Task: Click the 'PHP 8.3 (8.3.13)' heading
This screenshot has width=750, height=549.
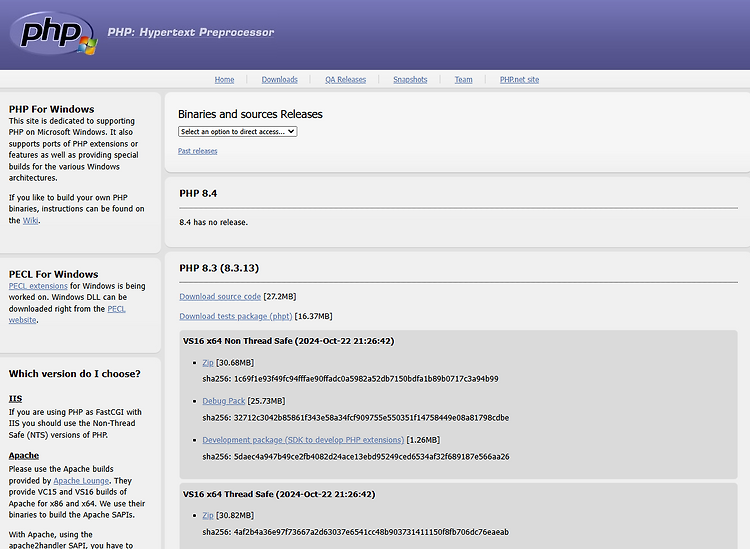Action: tap(219, 268)
